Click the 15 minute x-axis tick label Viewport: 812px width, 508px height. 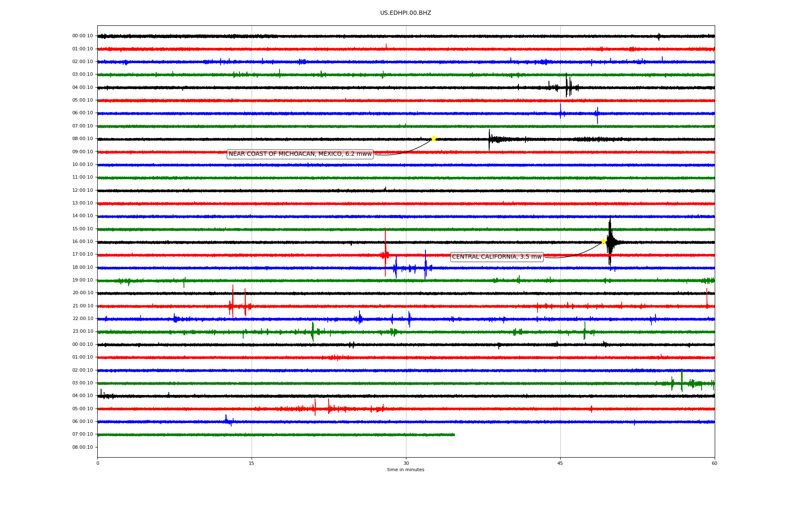point(252,463)
